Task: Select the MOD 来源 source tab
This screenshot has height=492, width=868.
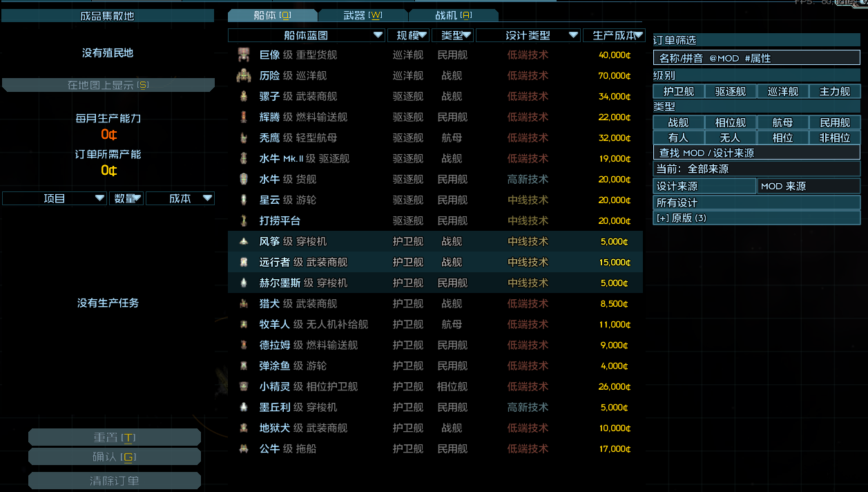Action: pos(809,186)
